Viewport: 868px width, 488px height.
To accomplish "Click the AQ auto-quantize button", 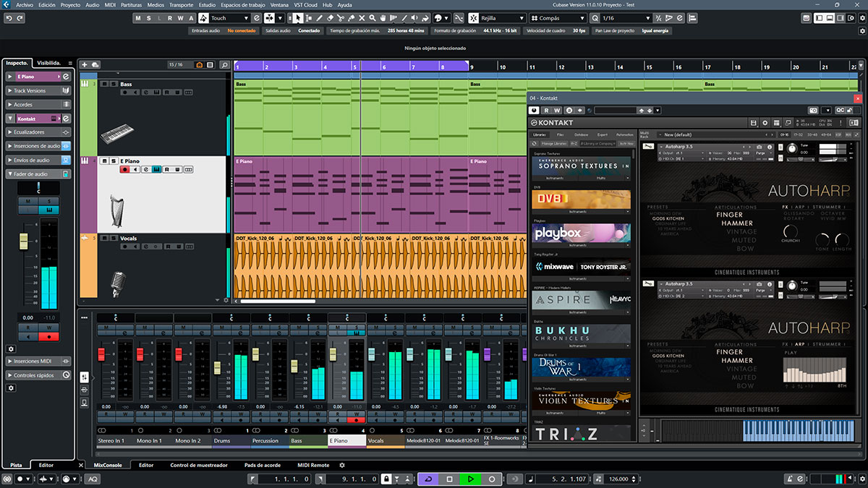I will click(x=93, y=479).
